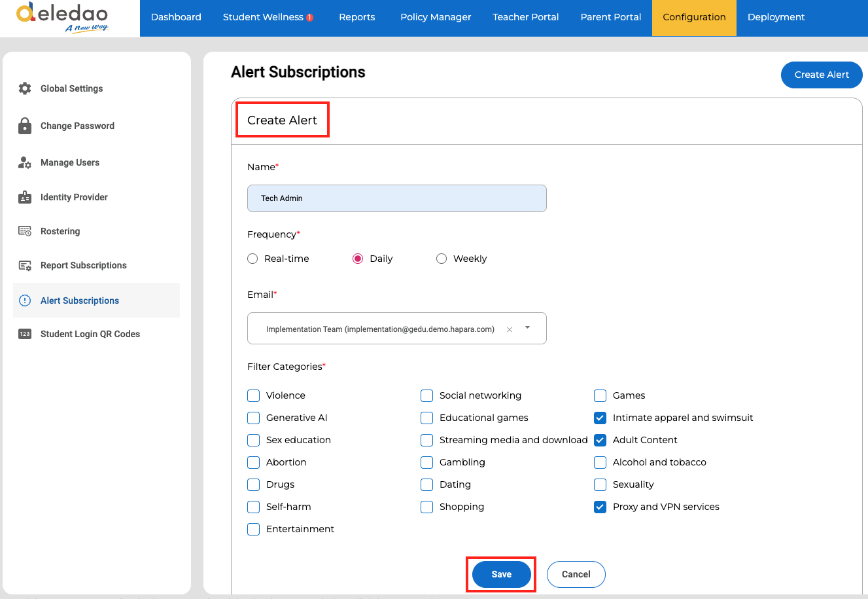Image resolution: width=868 pixels, height=599 pixels.
Task: Check the Social networking category
Action: coord(427,395)
